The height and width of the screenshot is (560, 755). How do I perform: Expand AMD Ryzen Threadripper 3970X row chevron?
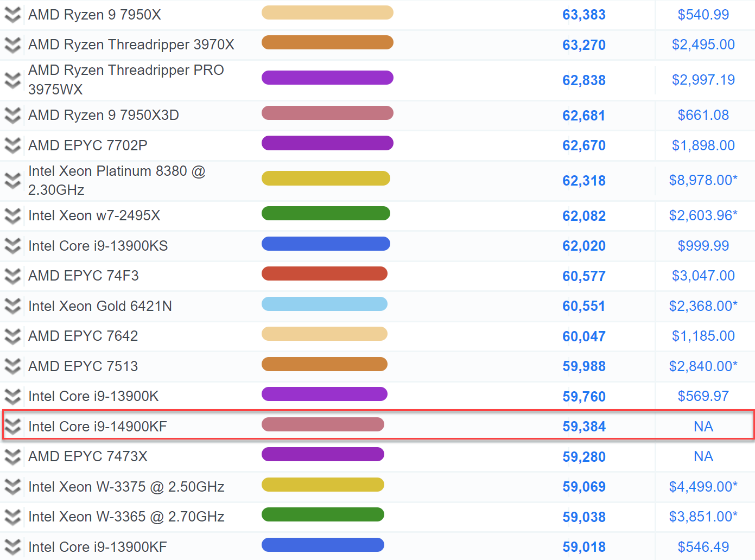click(x=12, y=44)
